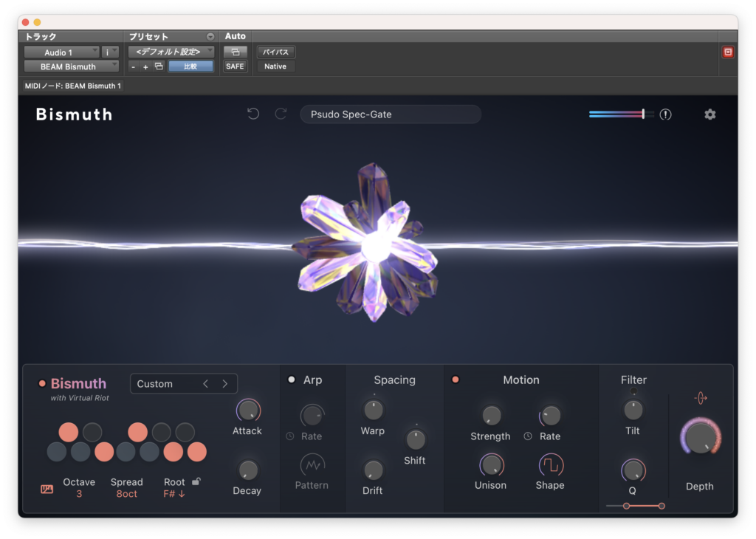Toggle the B note circle, last in lower row

click(x=196, y=452)
